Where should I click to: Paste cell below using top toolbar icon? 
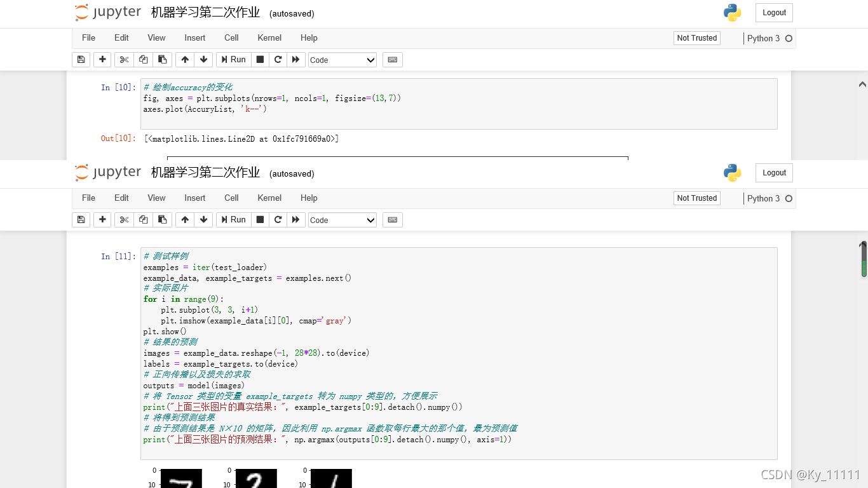(162, 60)
